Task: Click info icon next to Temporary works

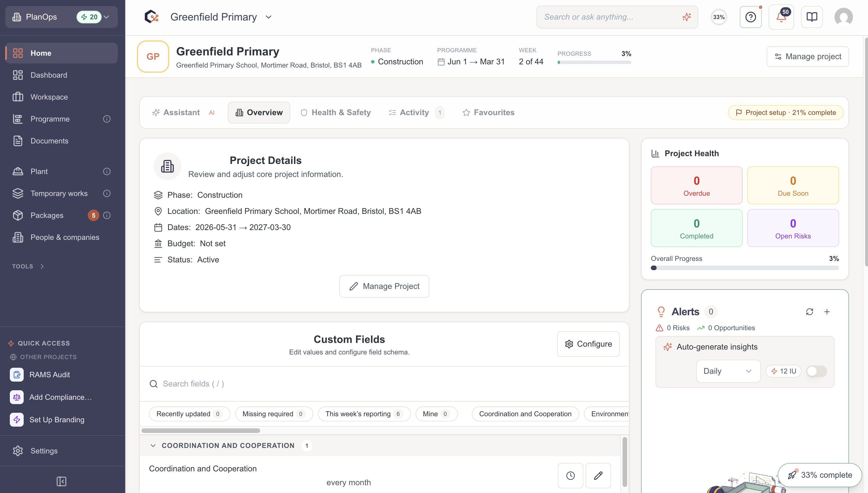Action: point(107,193)
